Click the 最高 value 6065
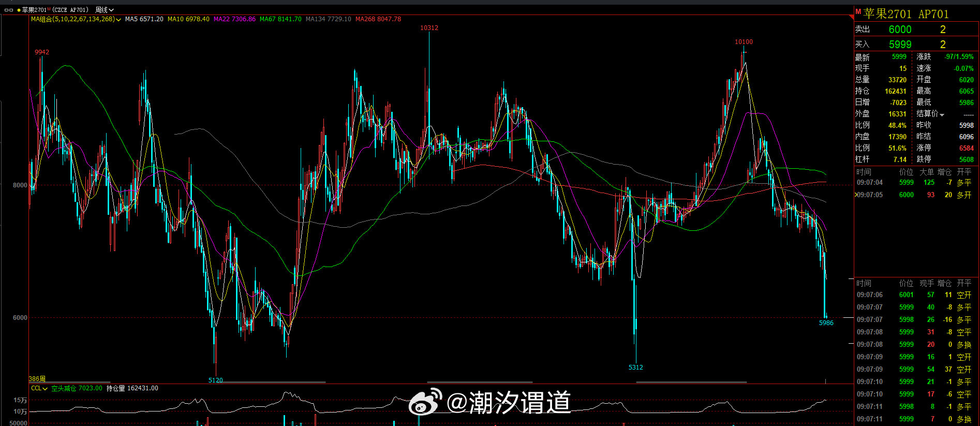This screenshot has height=426, width=980. tap(966, 91)
